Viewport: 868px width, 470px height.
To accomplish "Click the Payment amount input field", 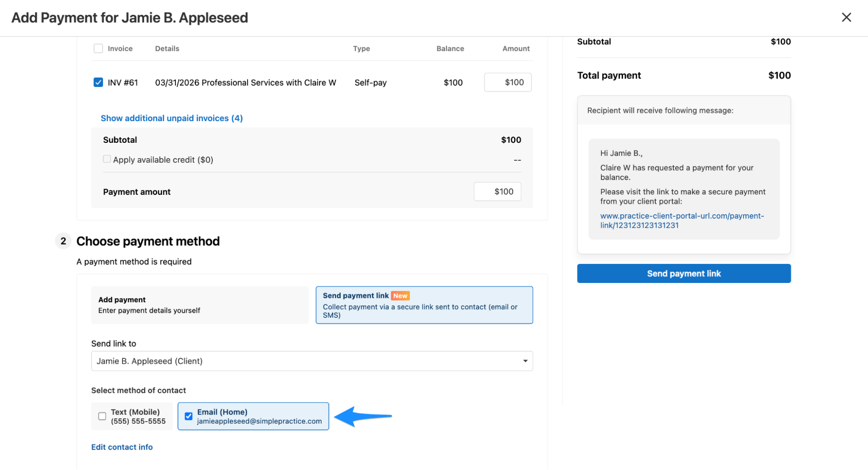I will pyautogui.click(x=497, y=191).
